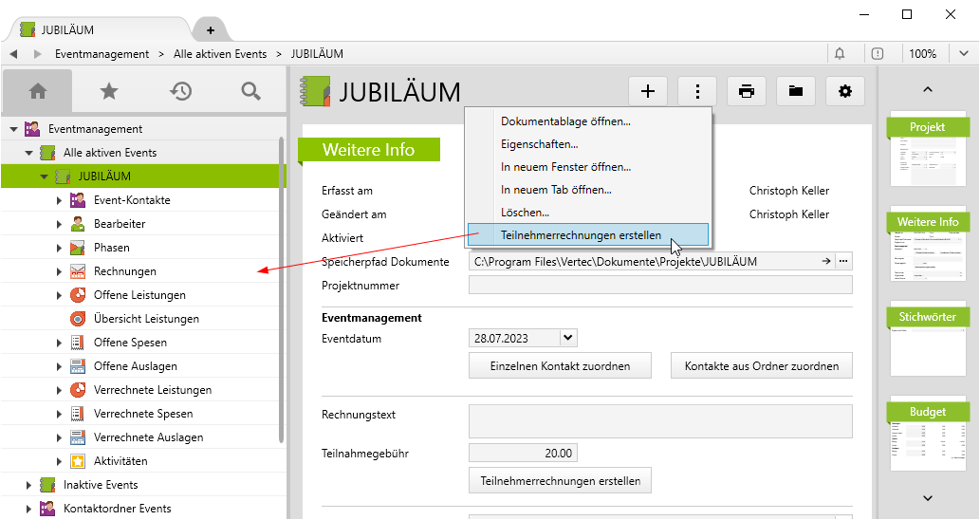The height and width of the screenshot is (520, 980).
Task: Click 'Kontakte aus Ordner zuordnen' button
Action: pyautogui.click(x=761, y=365)
